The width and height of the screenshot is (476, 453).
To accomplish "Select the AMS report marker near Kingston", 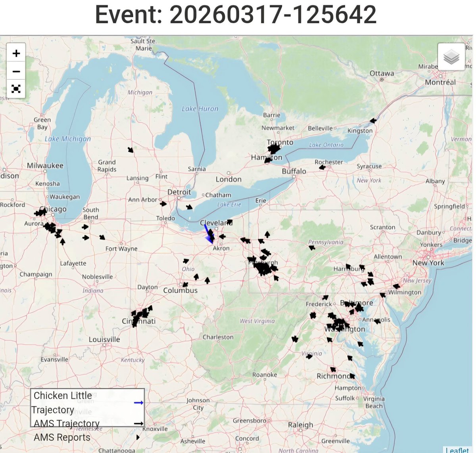I will [372, 120].
